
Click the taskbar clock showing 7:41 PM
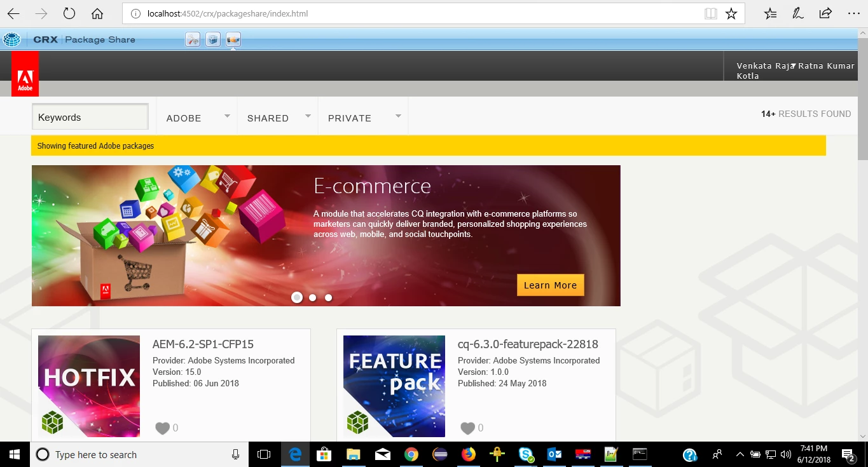[814, 454]
